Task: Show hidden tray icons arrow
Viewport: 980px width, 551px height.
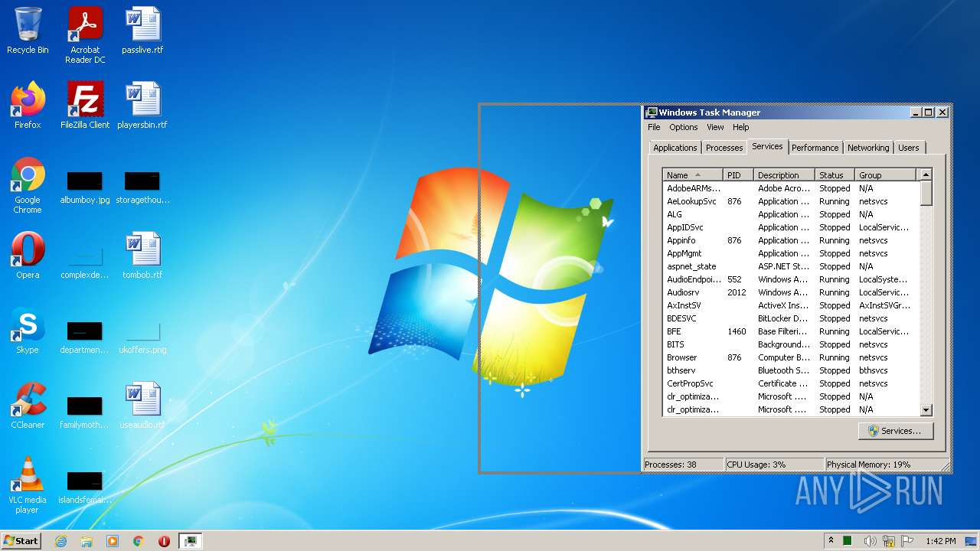Action: (x=831, y=541)
